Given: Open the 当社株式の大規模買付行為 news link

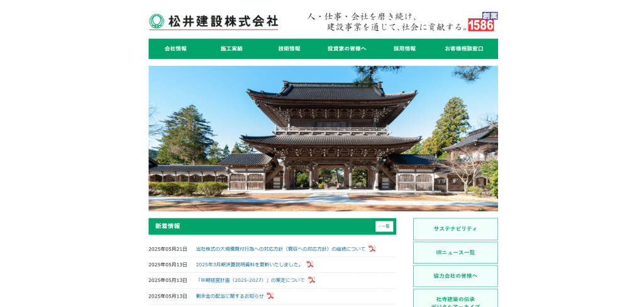Looking at the screenshot, I should (x=280, y=249).
